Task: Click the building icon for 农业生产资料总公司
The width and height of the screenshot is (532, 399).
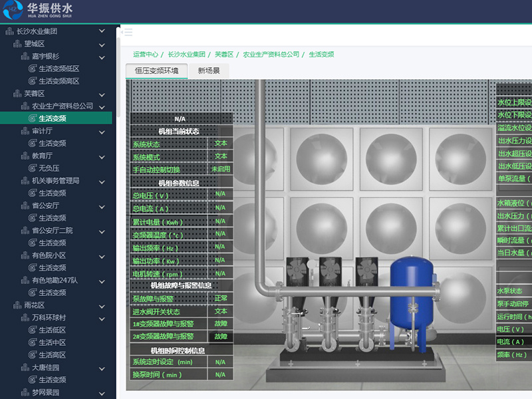Action: coord(25,106)
